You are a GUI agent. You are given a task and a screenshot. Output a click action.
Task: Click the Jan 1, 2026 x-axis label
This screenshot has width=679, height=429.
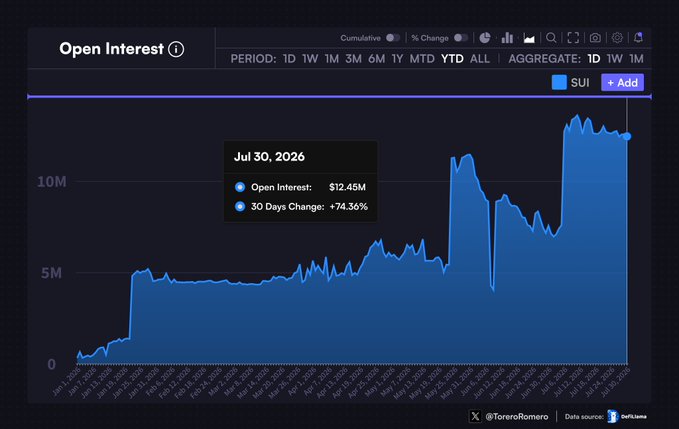pos(67,381)
